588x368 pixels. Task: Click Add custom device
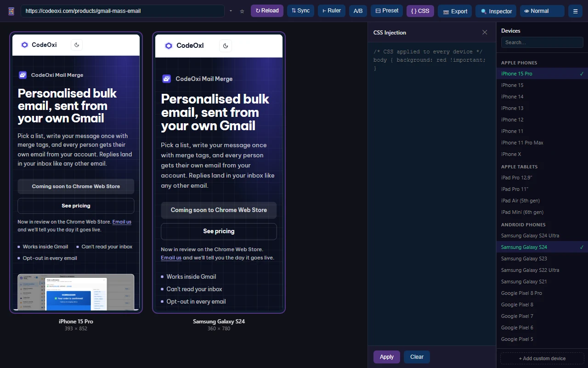point(542,358)
